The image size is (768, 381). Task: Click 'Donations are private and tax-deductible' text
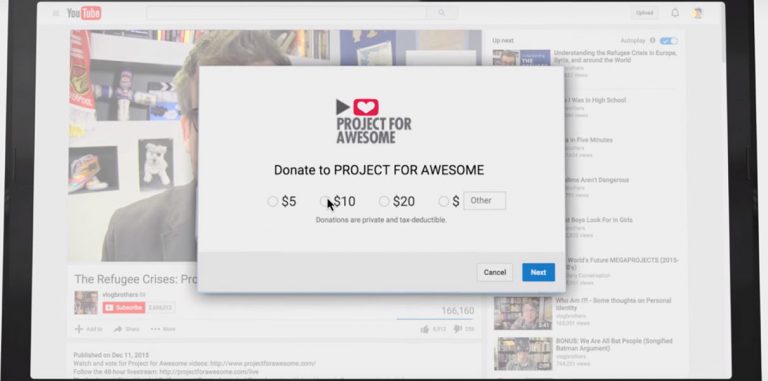(x=381, y=220)
